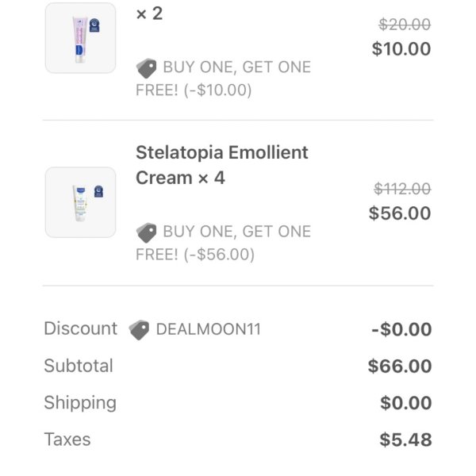This screenshot has width=476, height=476.
Task: Click the $5.48 taxes amount
Action: coord(405,440)
